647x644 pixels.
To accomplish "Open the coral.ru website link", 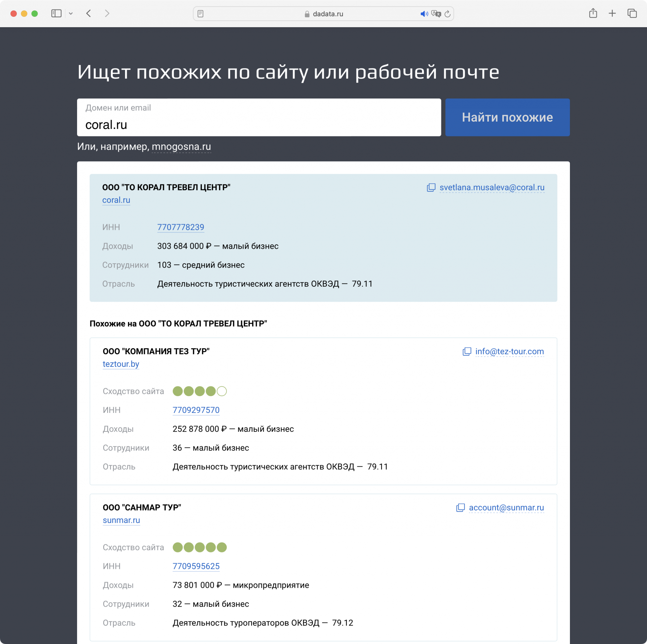I will [116, 200].
